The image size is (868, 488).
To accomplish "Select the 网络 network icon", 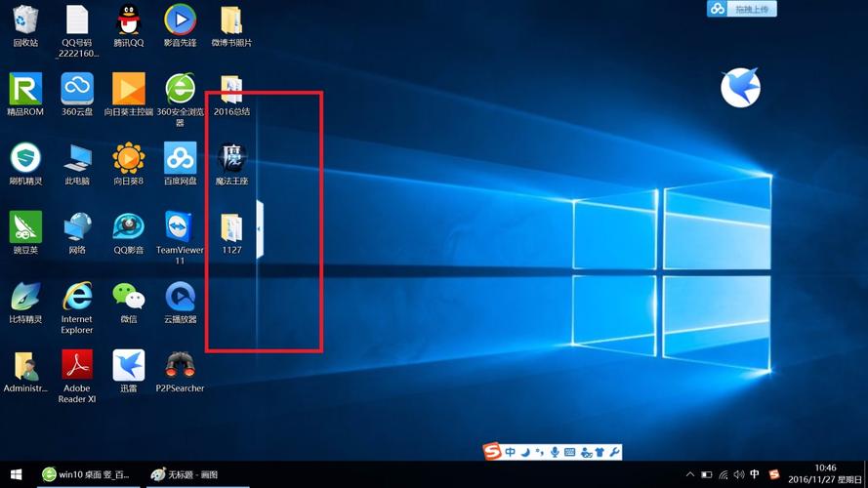I will [x=77, y=233].
